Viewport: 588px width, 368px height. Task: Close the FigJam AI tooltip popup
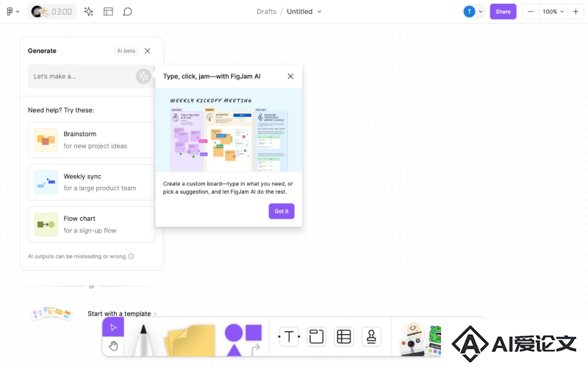290,77
